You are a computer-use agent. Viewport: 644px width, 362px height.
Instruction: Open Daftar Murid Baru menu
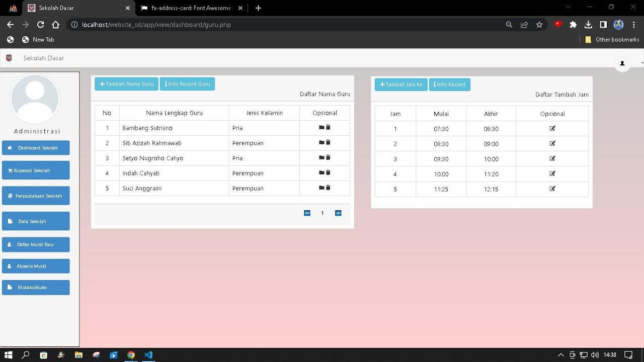(x=36, y=244)
